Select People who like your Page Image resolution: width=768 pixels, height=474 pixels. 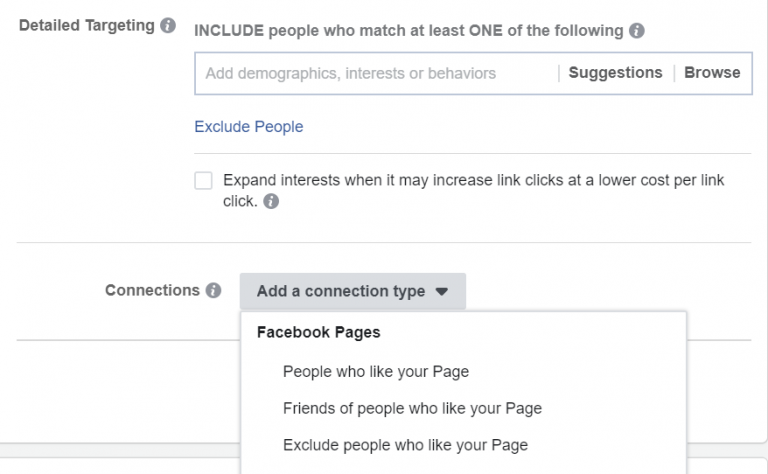tap(375, 371)
